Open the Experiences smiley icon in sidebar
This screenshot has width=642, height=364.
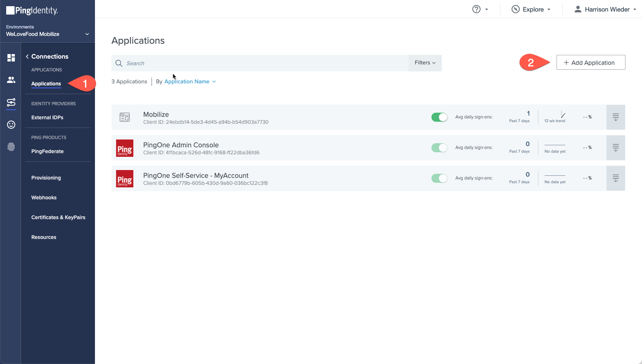point(11,125)
